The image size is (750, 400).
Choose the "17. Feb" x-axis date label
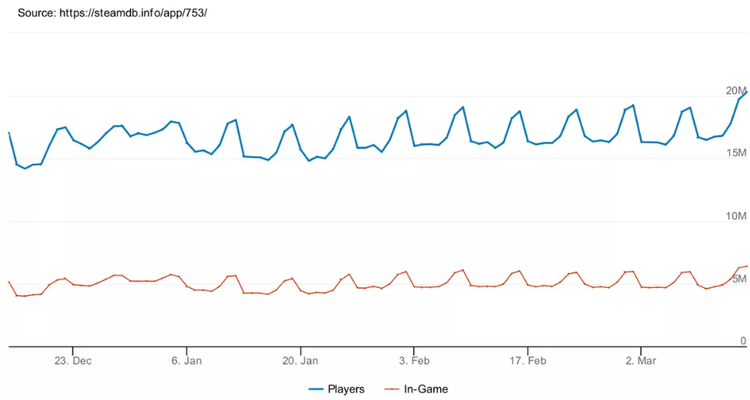click(x=527, y=359)
